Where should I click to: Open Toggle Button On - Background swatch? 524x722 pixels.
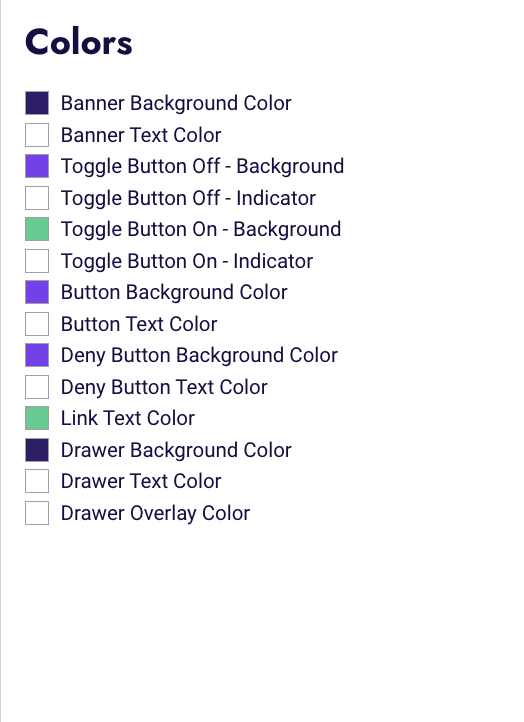pyautogui.click(x=37, y=229)
